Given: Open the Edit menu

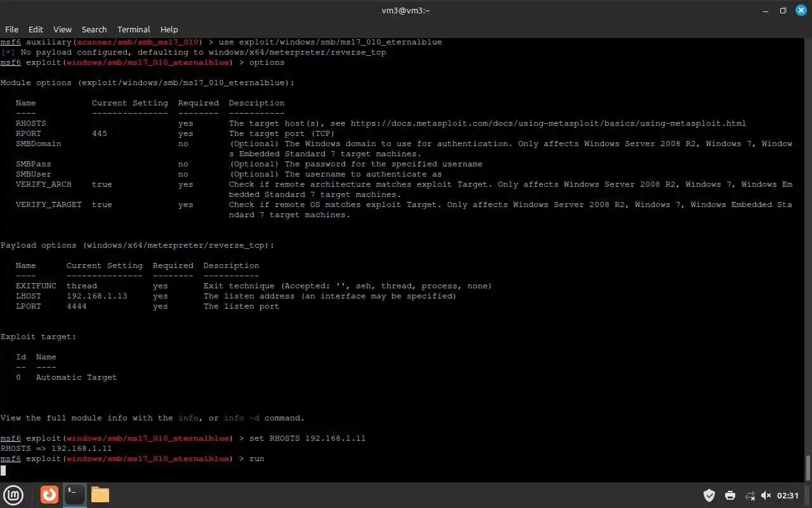Looking at the screenshot, I should tap(36, 29).
